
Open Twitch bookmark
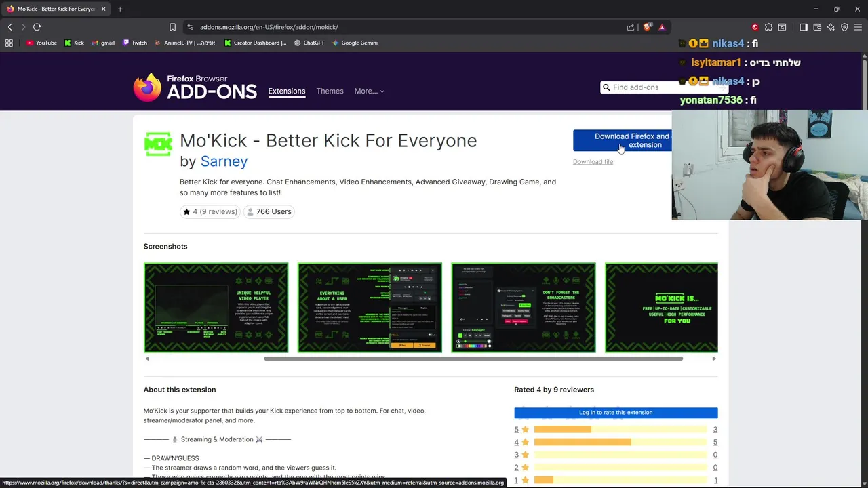pos(135,43)
